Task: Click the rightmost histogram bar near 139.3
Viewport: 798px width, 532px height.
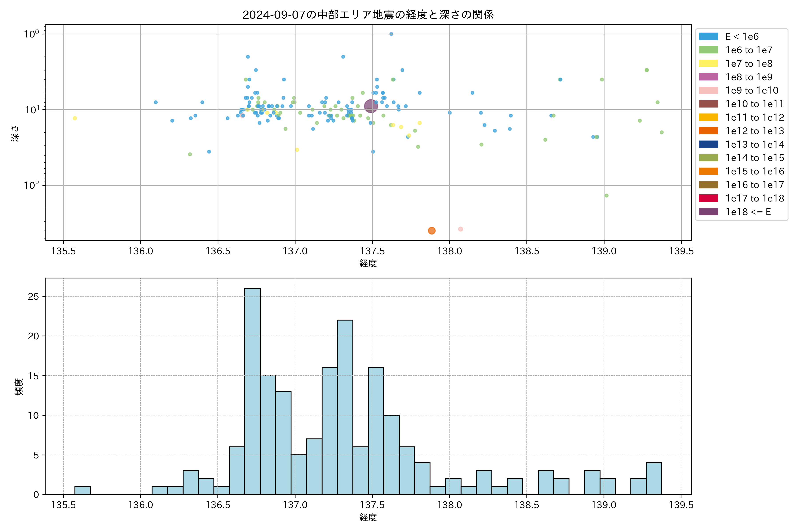Action: (x=654, y=478)
